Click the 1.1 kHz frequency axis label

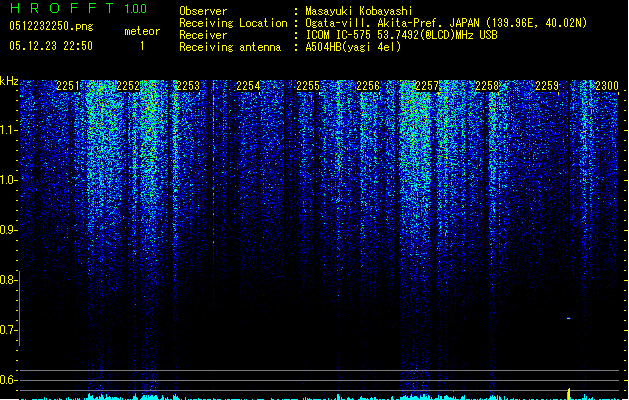point(8,130)
